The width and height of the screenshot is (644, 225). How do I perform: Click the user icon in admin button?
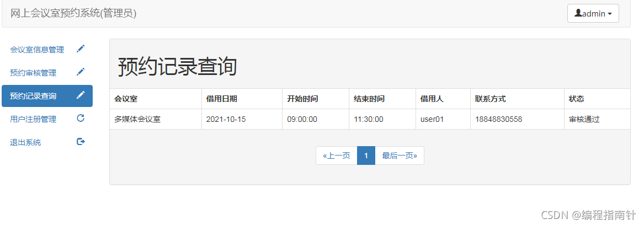tap(578, 13)
